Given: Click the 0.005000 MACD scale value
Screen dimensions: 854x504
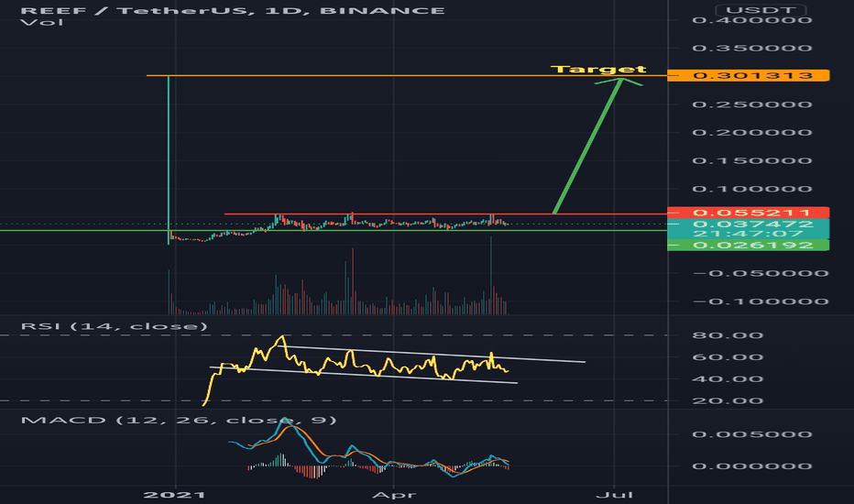Looking at the screenshot, I should tap(752, 434).
